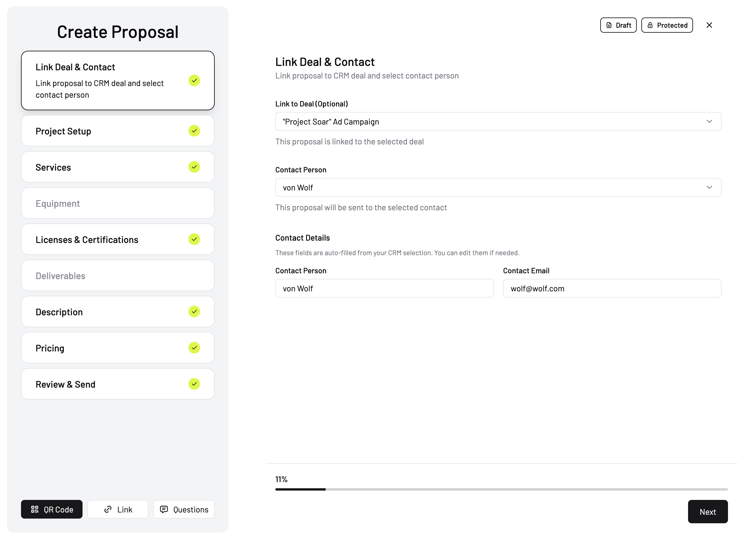The image size is (756, 539).
Task: Click the Pricing step checkmark
Action: (x=194, y=348)
